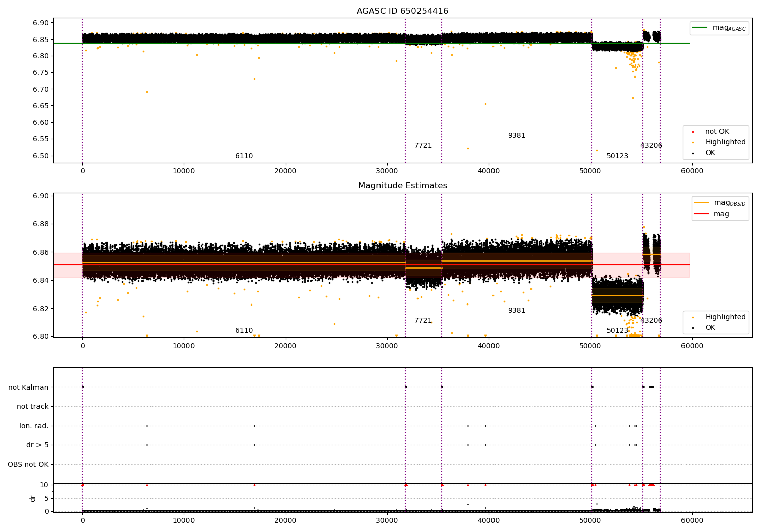Click OBSID label 9381 in the AGASC ID plot
This screenshot has height=532, width=760.
tap(517, 136)
